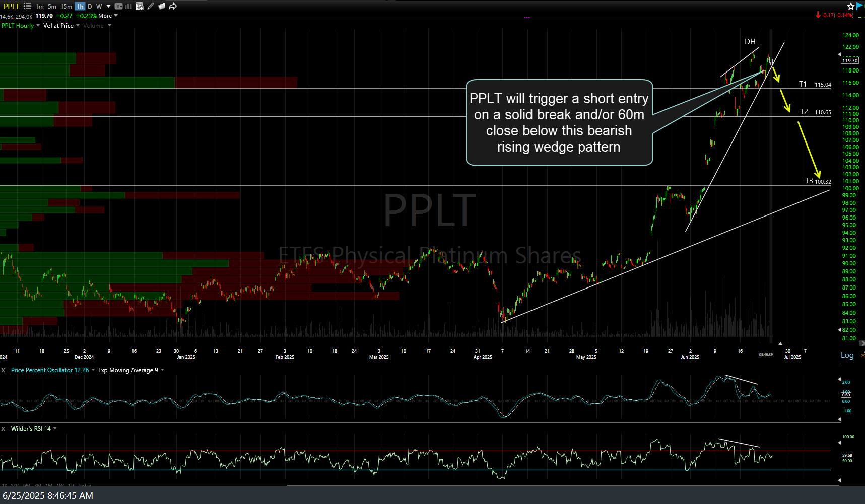
Task: Click the bar chart style icon
Action: [x=128, y=6]
